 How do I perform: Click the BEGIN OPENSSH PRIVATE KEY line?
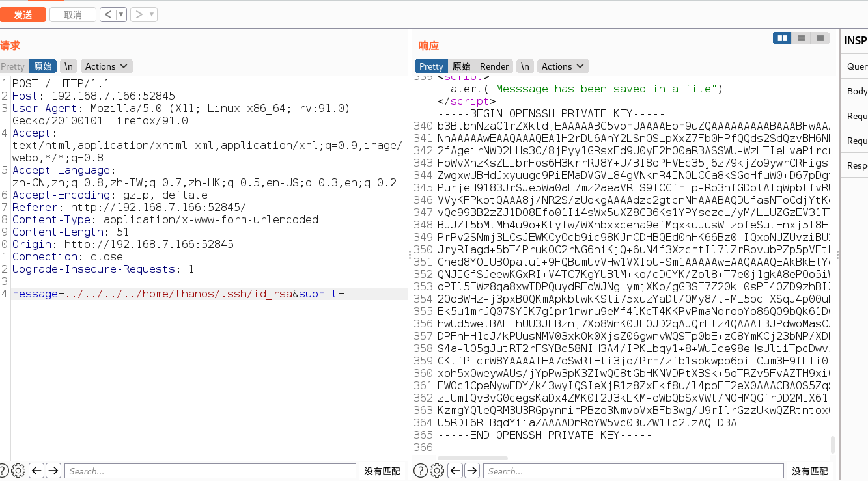(551, 113)
